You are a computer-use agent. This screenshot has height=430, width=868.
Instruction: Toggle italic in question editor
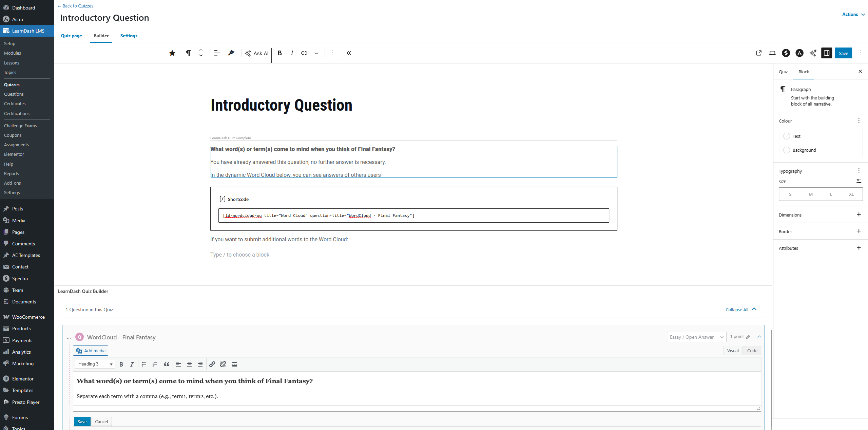(132, 364)
